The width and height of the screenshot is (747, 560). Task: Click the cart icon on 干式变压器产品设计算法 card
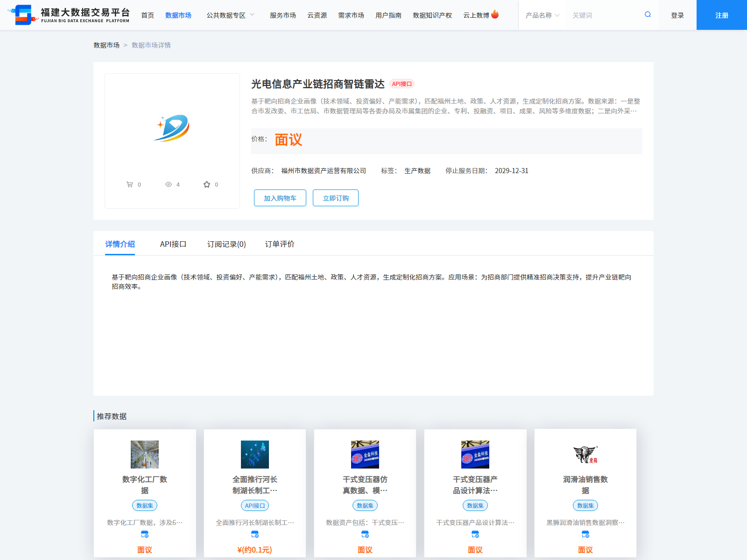[475, 534]
